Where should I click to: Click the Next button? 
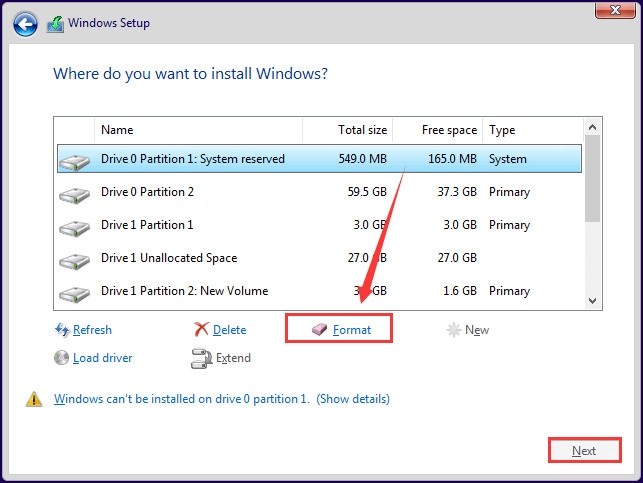click(x=584, y=450)
